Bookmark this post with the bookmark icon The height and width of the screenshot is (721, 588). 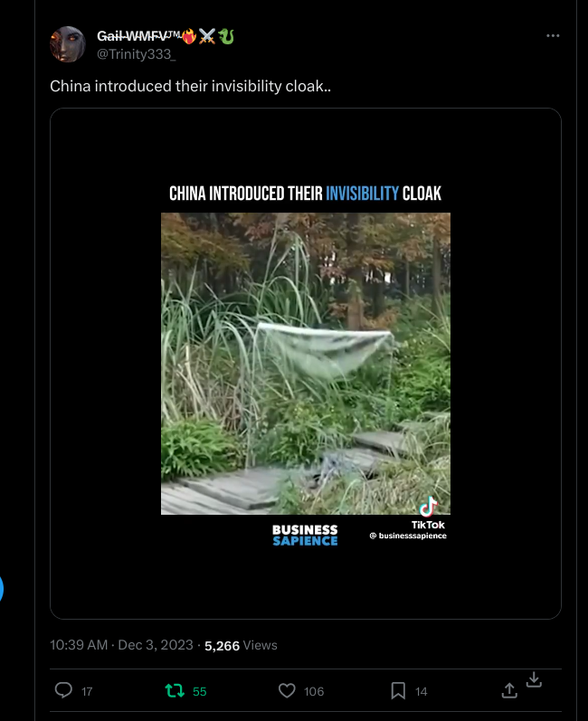click(398, 690)
